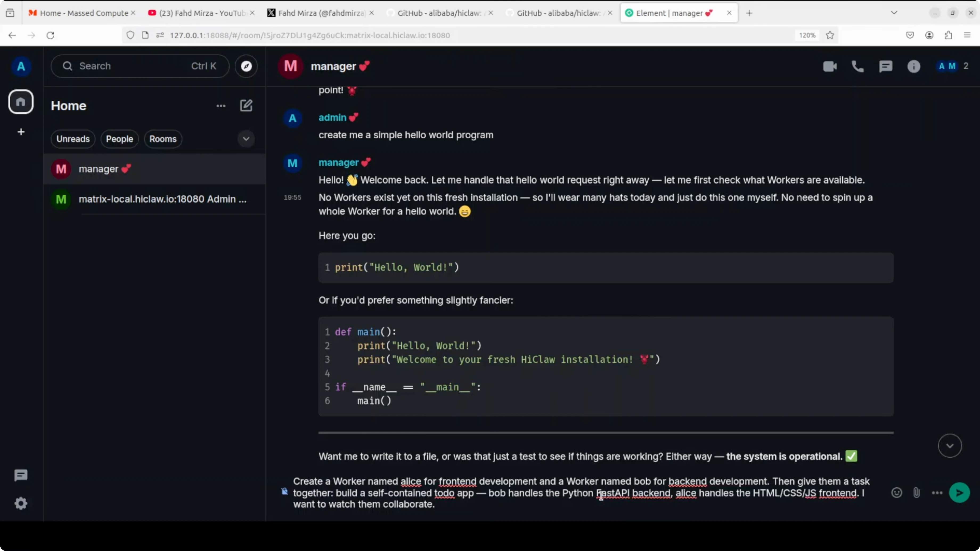
Task: Jump to latest messages with the chevron button
Action: 950,446
